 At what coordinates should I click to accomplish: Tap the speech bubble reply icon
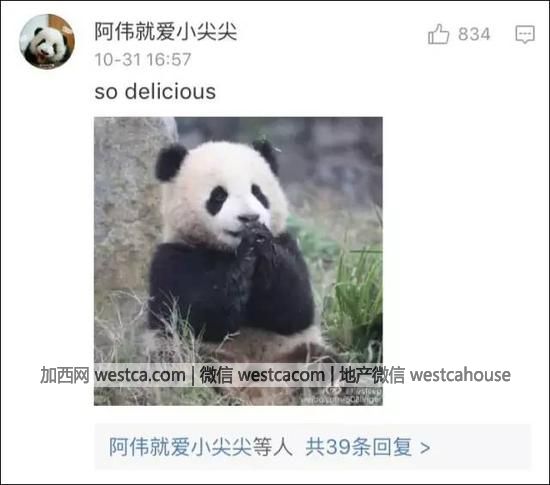pyautogui.click(x=525, y=34)
